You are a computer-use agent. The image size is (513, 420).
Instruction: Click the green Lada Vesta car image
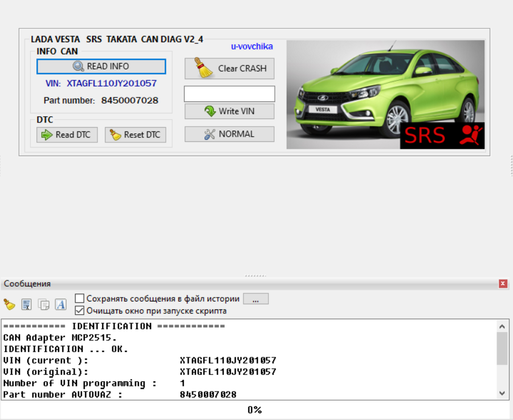[385, 95]
